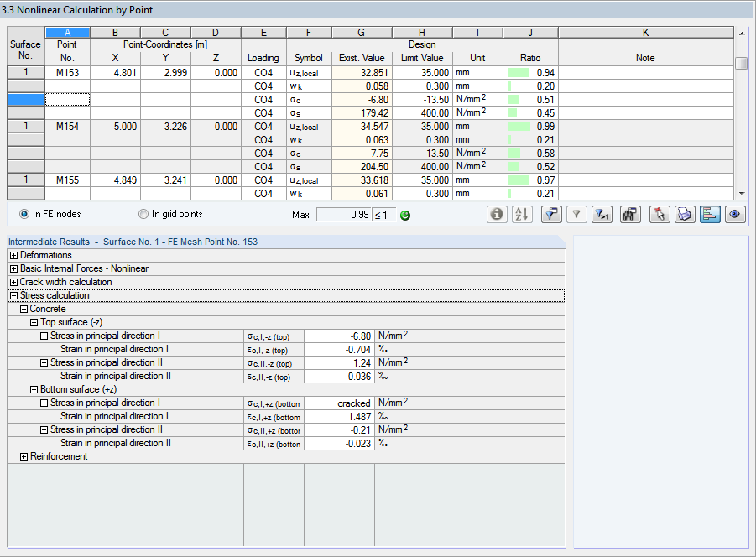This screenshot has width=756, height=557.
Task: Sort results using the A-Z sort icon
Action: click(521, 214)
